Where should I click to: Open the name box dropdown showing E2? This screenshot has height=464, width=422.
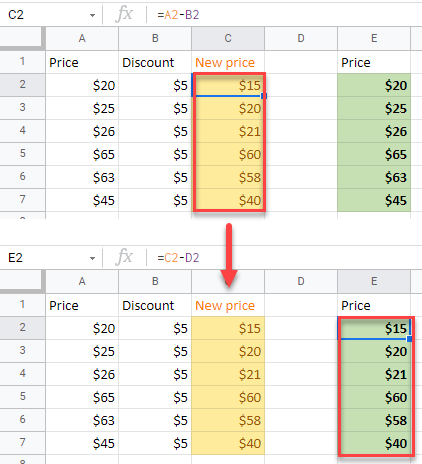click(x=92, y=258)
